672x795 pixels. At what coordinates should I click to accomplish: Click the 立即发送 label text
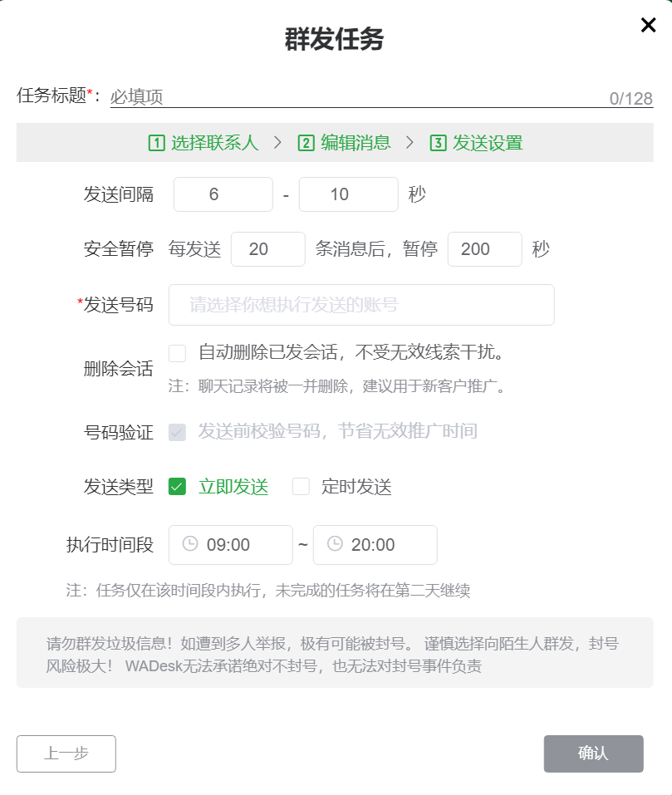(x=233, y=487)
